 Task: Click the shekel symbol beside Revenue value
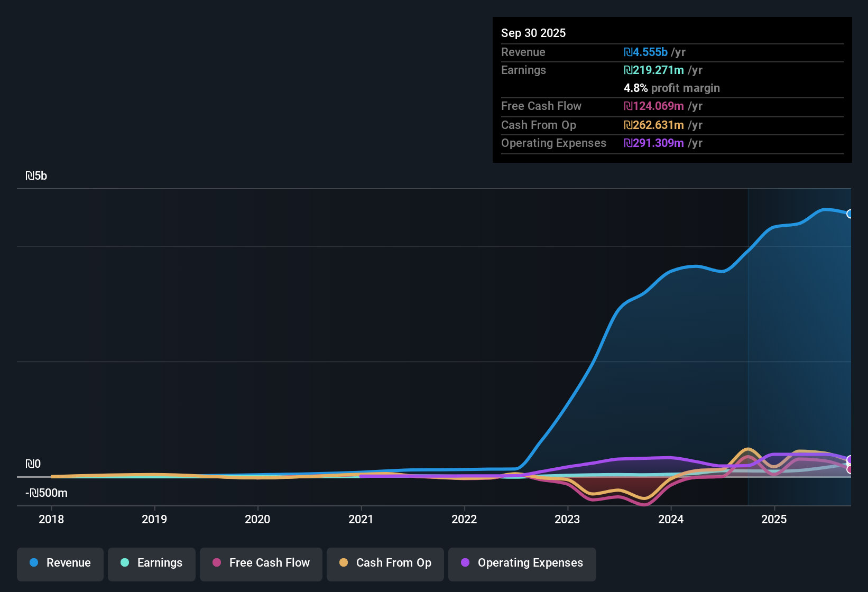point(628,52)
